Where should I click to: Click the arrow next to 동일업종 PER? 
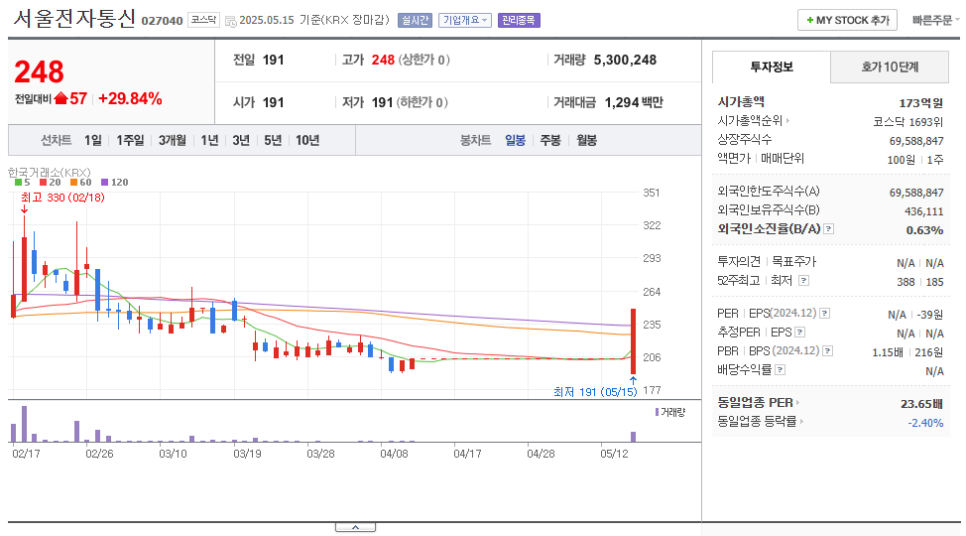coord(797,403)
